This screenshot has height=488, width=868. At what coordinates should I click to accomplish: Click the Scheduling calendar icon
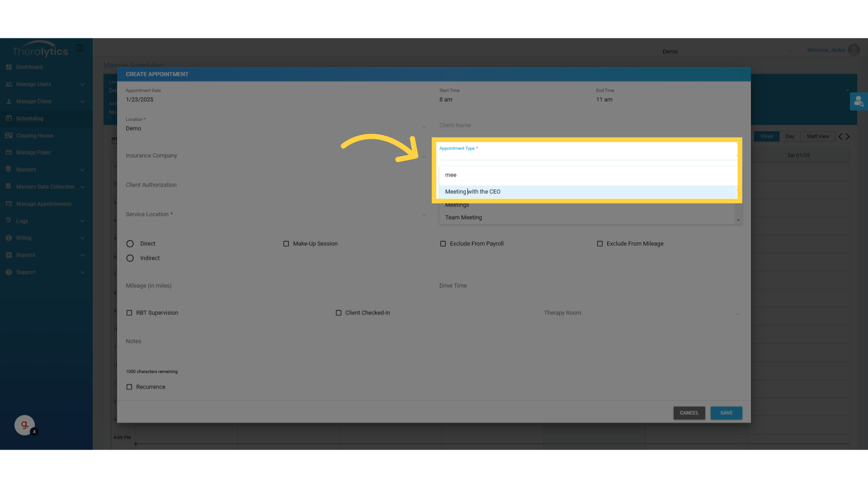coord(9,118)
